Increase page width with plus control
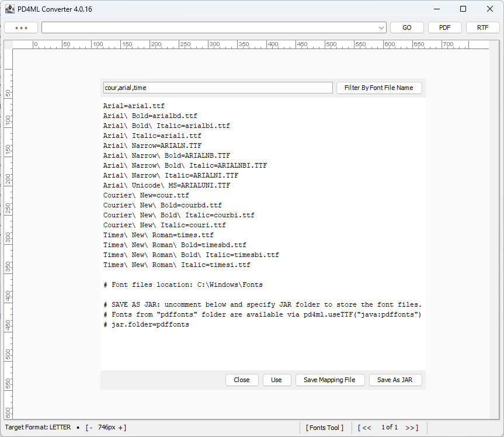Screen dimensions: 504x437 pos(120,428)
